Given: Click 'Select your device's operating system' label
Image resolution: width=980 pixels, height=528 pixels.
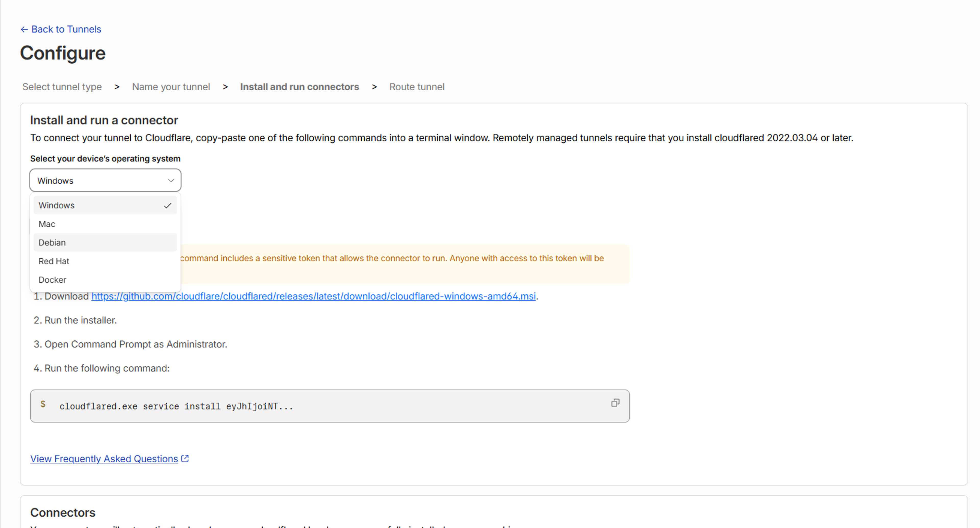Looking at the screenshot, I should [x=105, y=159].
